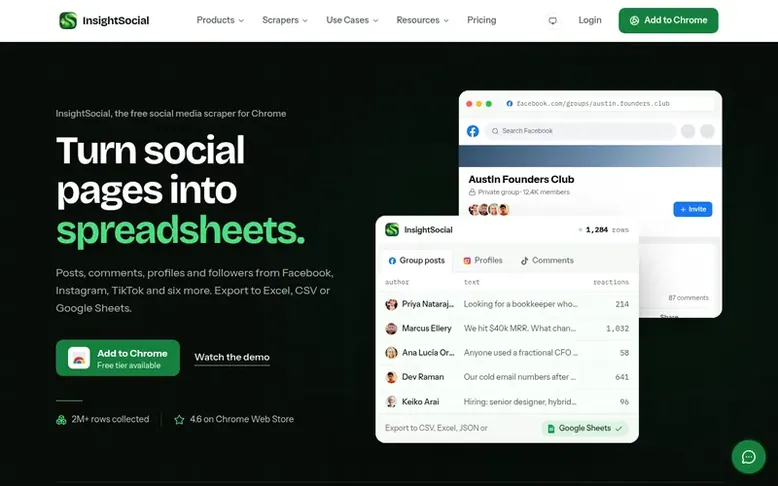Click the Google Sheets export button
The width and height of the screenshot is (778, 486).
(585, 428)
